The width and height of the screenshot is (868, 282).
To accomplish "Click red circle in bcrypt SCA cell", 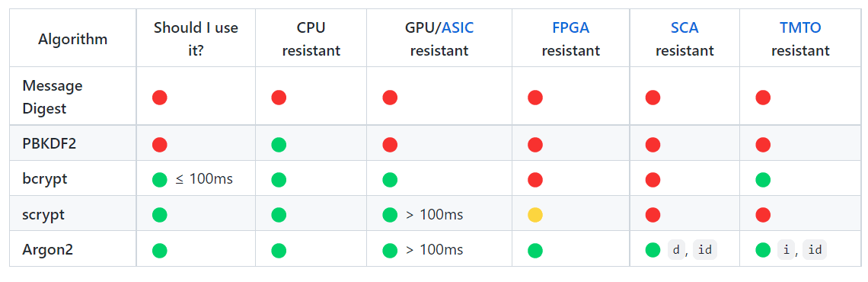I will pos(653,180).
